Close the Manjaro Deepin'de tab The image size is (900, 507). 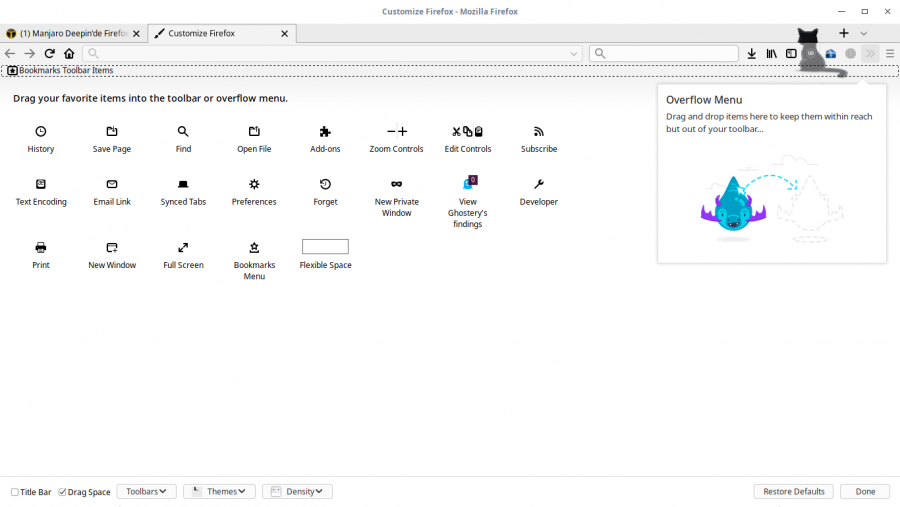point(136,33)
